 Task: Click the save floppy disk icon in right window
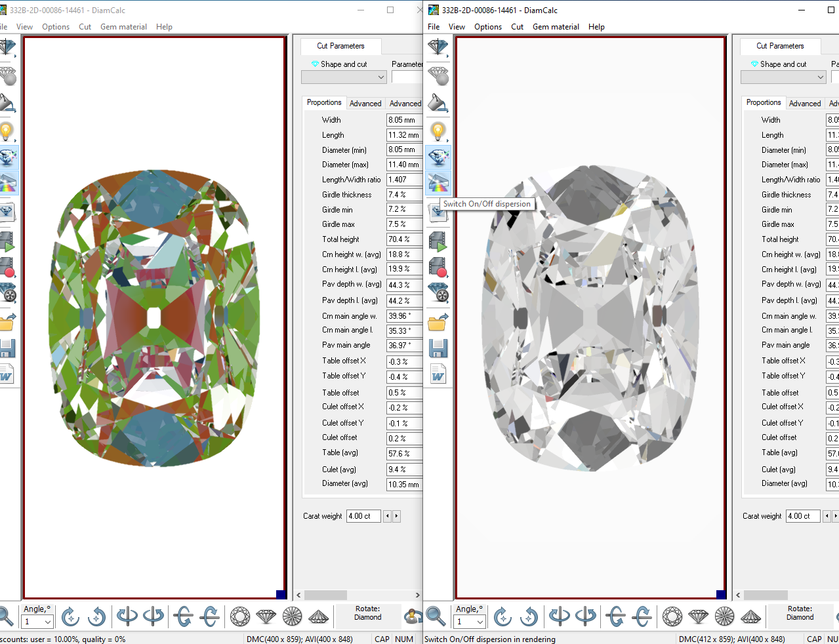pos(438,348)
